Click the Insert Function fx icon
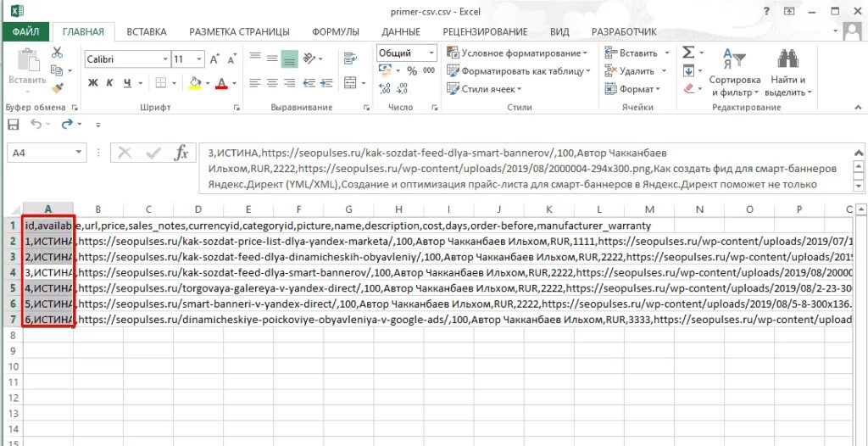This screenshot has width=868, height=446. click(x=181, y=153)
